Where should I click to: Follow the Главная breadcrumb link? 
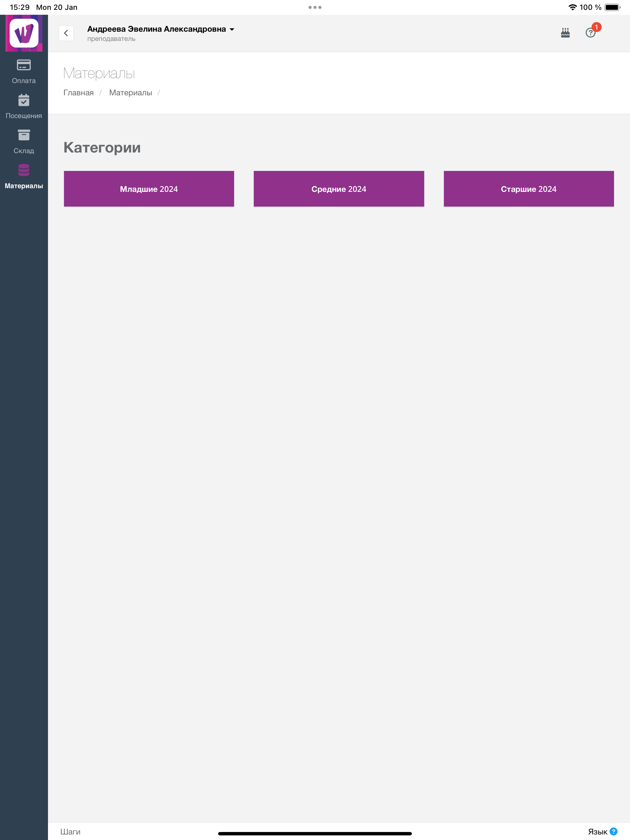pyautogui.click(x=78, y=93)
